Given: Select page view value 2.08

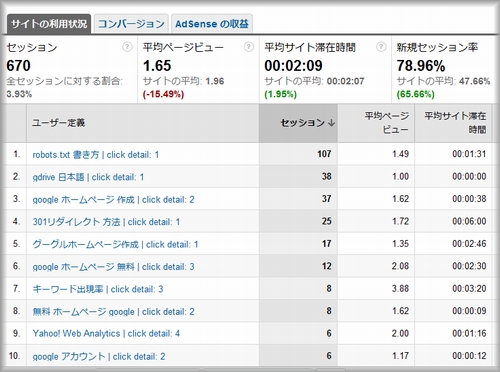Looking at the screenshot, I should (400, 266).
